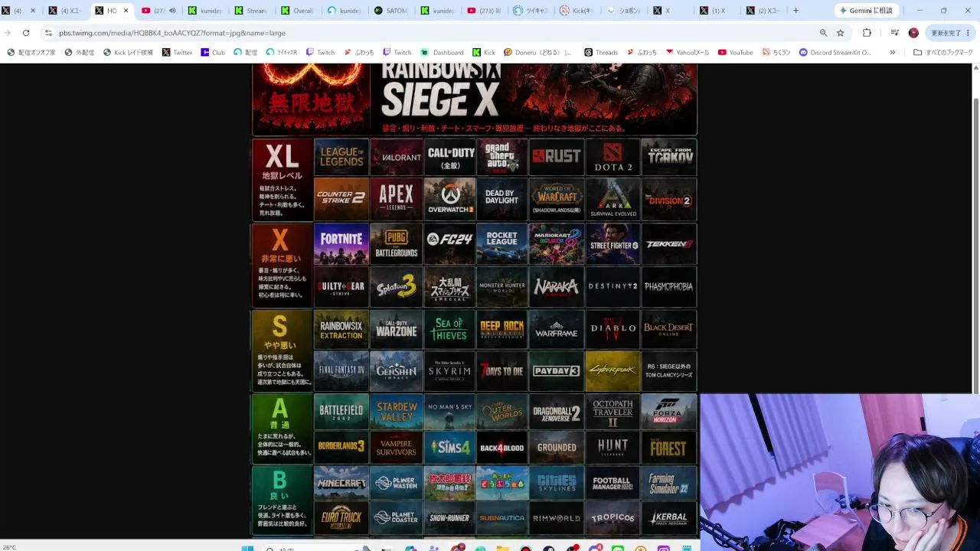This screenshot has width=980, height=551.
Task: Click the Splatoon 3 tile
Action: 397,286
